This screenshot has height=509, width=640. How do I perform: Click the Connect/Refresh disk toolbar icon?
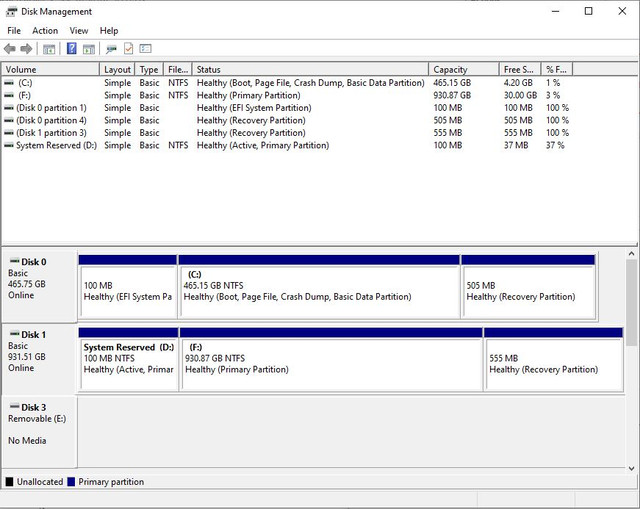(x=111, y=49)
